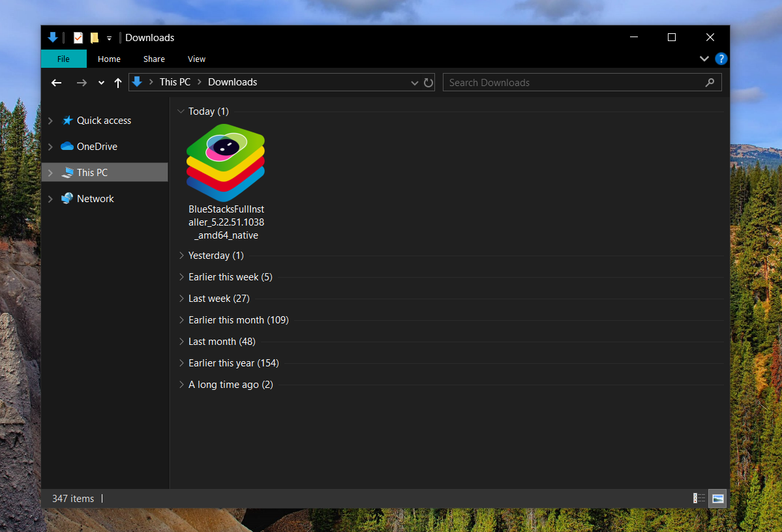
Task: Click the Back navigation arrow
Action: pyautogui.click(x=57, y=83)
